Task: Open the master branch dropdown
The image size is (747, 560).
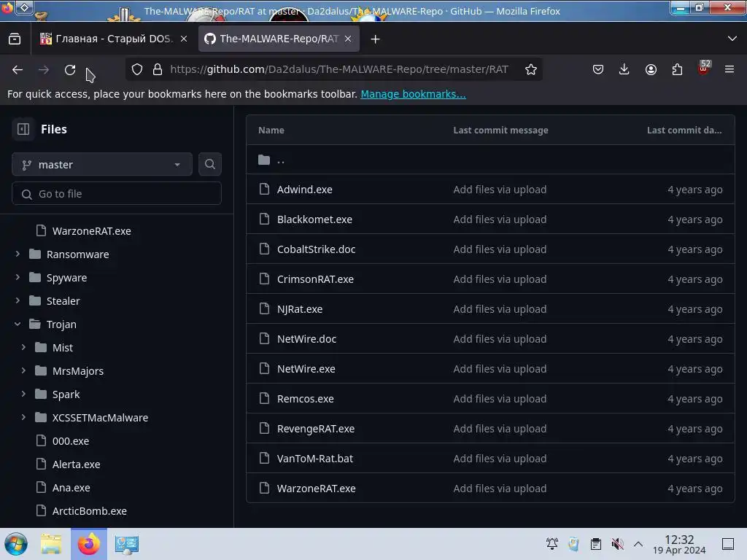Action: (x=102, y=164)
